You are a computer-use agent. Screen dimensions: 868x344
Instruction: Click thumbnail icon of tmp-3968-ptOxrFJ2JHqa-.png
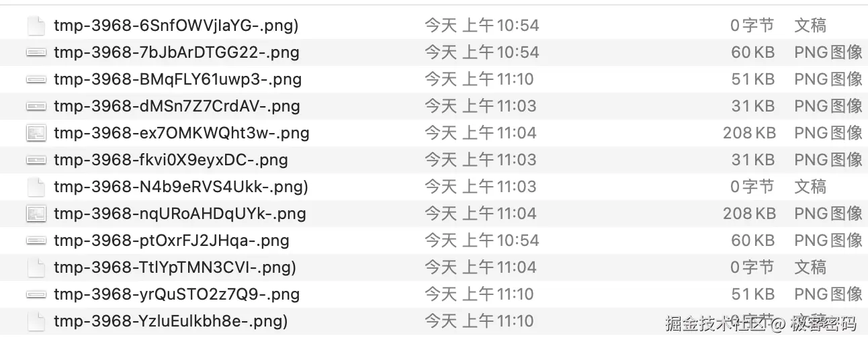[36, 241]
